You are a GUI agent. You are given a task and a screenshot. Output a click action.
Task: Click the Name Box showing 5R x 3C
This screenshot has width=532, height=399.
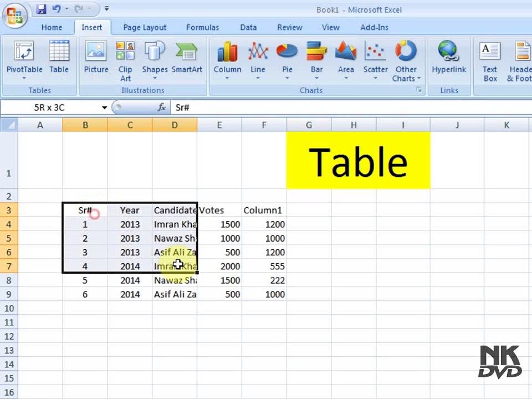click(x=49, y=108)
